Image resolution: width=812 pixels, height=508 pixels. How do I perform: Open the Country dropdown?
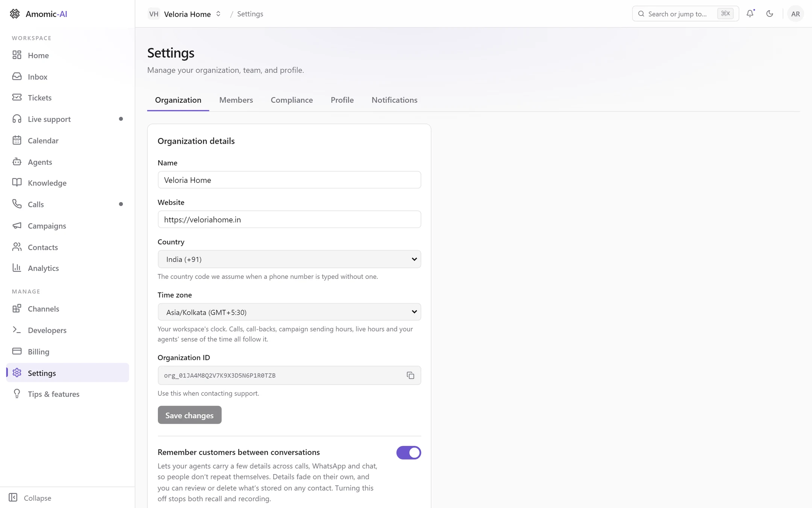[289, 259]
